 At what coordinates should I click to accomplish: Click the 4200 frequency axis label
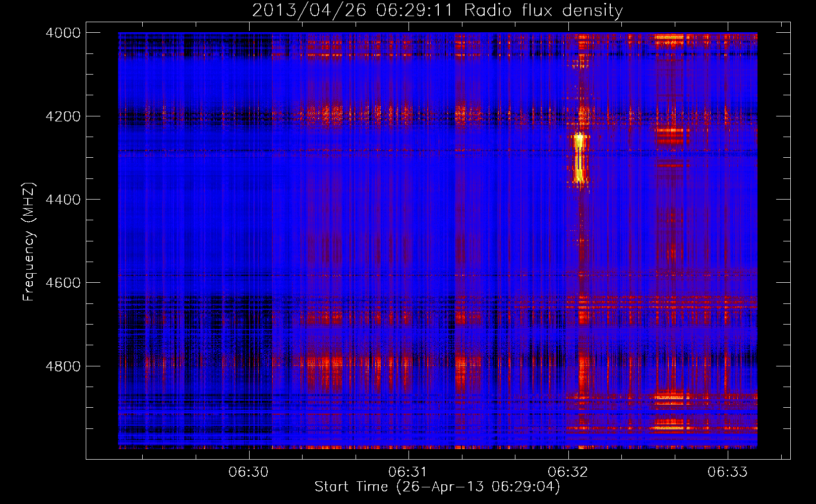coord(63,116)
